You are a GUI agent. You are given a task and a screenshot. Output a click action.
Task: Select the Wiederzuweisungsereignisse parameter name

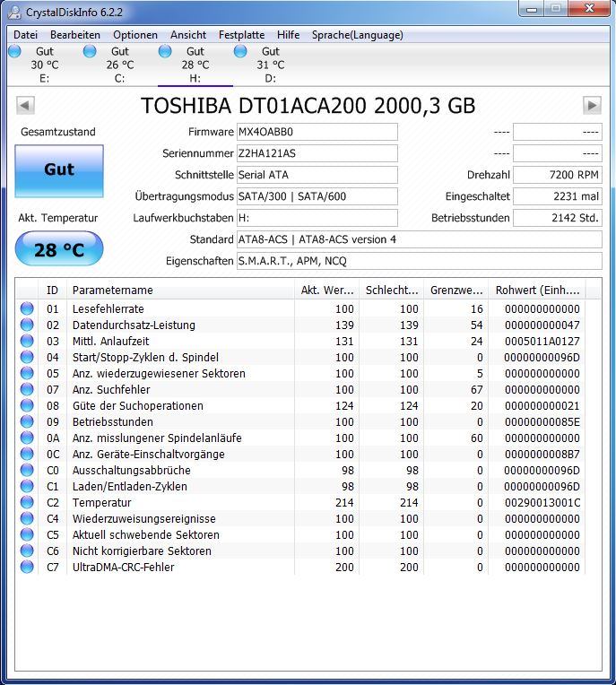[x=143, y=519]
